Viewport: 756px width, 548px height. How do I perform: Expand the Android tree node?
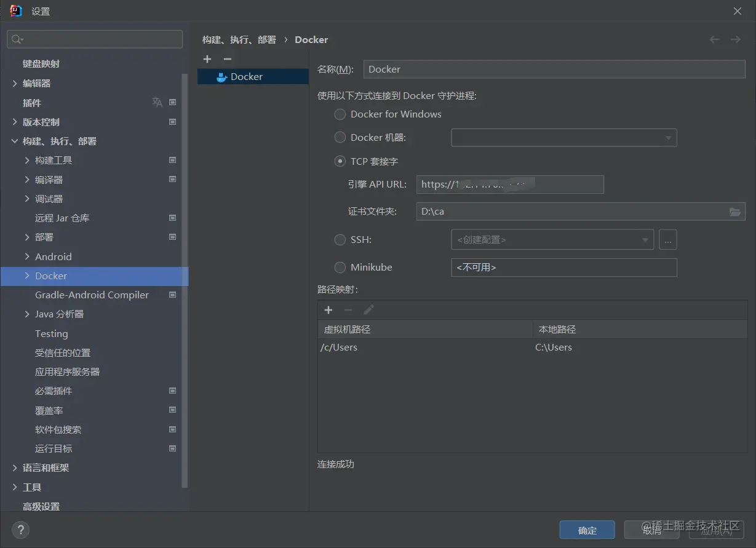(27, 256)
